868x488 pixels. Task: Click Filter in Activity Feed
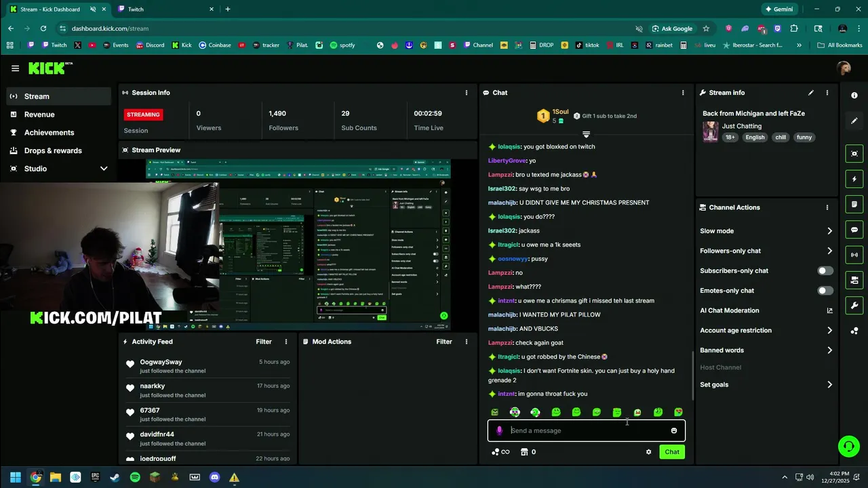264,342
